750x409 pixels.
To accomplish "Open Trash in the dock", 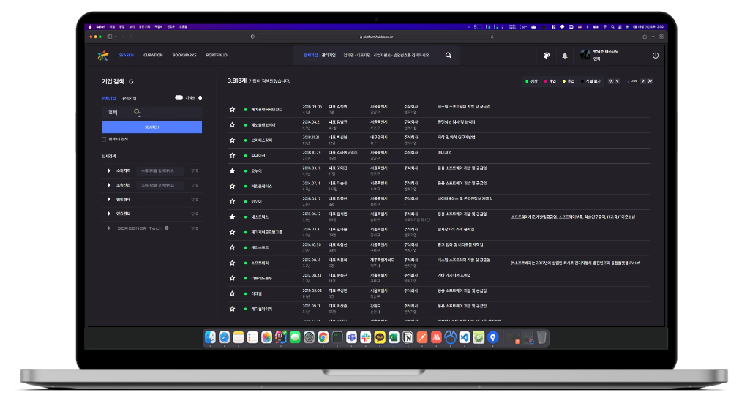I will [541, 337].
